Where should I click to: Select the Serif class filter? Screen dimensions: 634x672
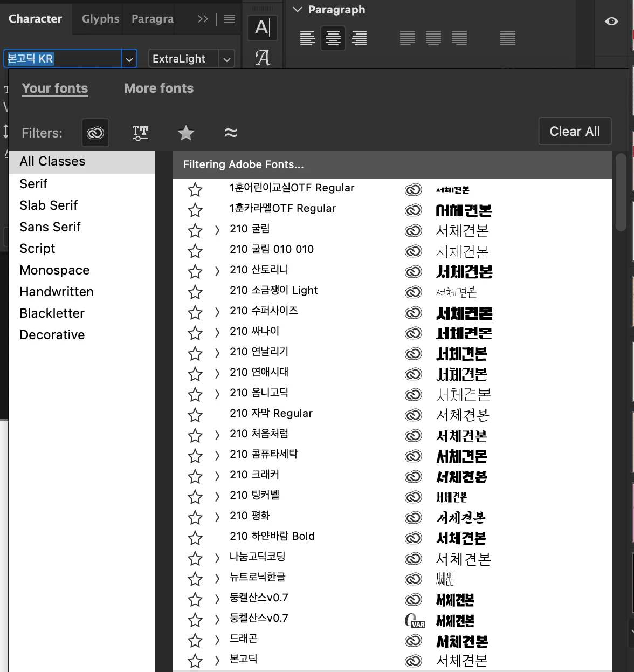[x=33, y=184]
